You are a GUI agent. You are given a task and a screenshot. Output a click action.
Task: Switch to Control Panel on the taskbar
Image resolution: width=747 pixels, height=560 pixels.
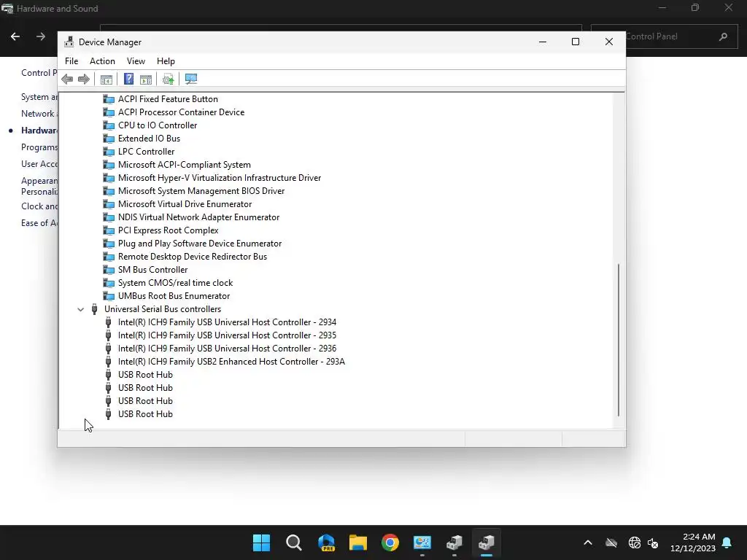pyautogui.click(x=422, y=542)
